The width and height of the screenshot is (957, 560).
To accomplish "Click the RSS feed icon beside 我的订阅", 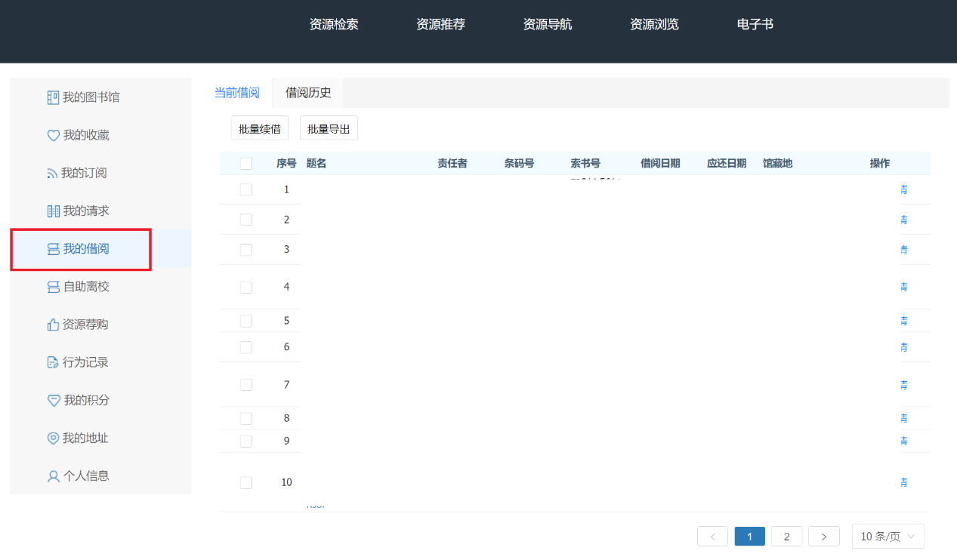I will (53, 174).
